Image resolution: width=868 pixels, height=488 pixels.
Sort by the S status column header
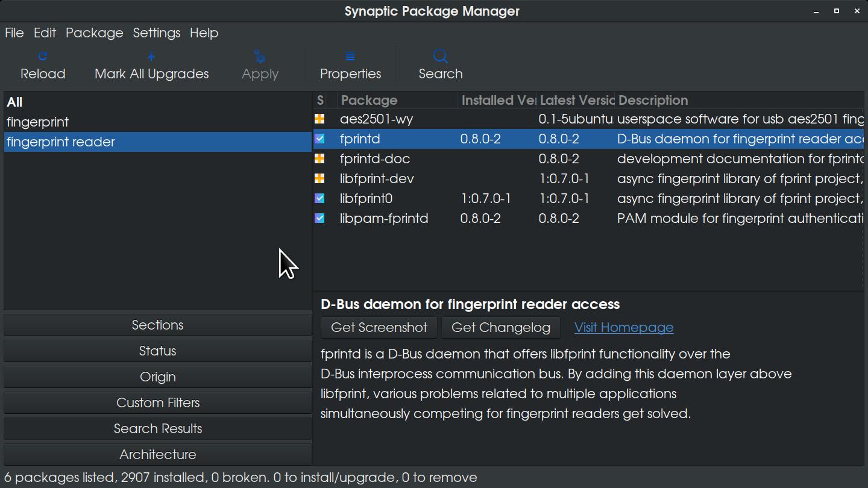tap(320, 100)
